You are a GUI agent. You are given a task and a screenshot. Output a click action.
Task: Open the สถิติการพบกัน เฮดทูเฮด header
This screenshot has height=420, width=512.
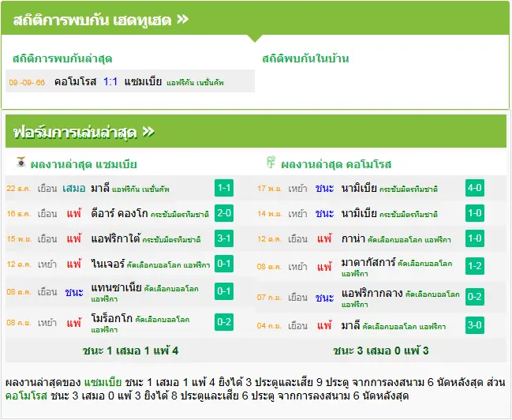coord(255,19)
